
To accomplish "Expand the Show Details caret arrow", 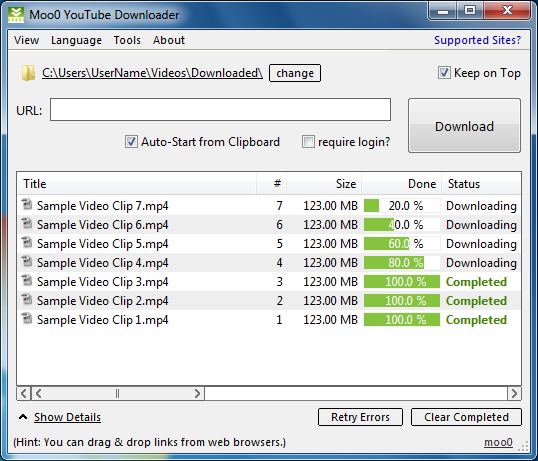I will click(23, 417).
